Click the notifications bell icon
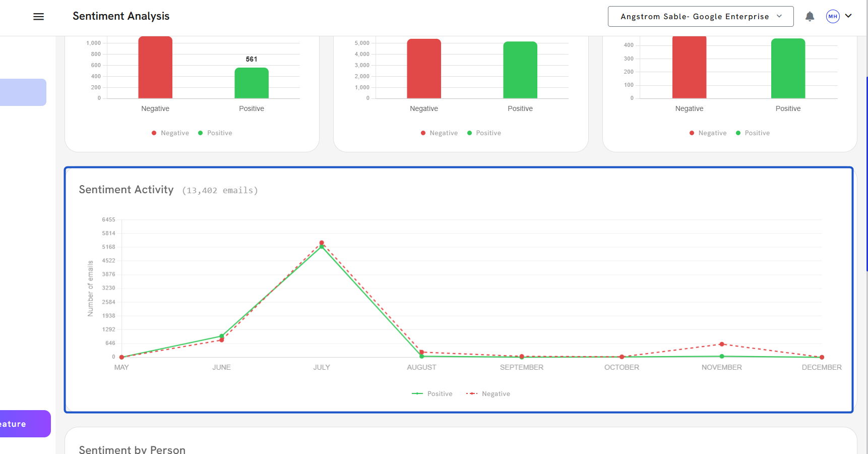 coord(810,17)
